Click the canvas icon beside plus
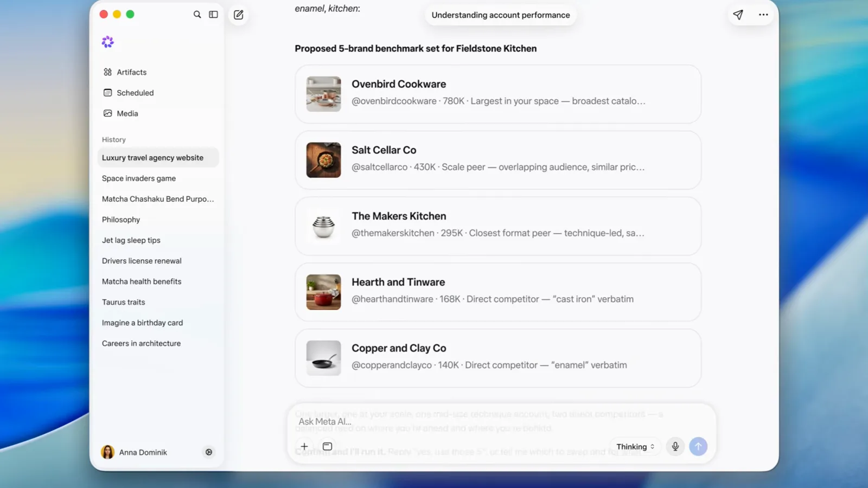This screenshot has height=488, width=868. tap(327, 446)
